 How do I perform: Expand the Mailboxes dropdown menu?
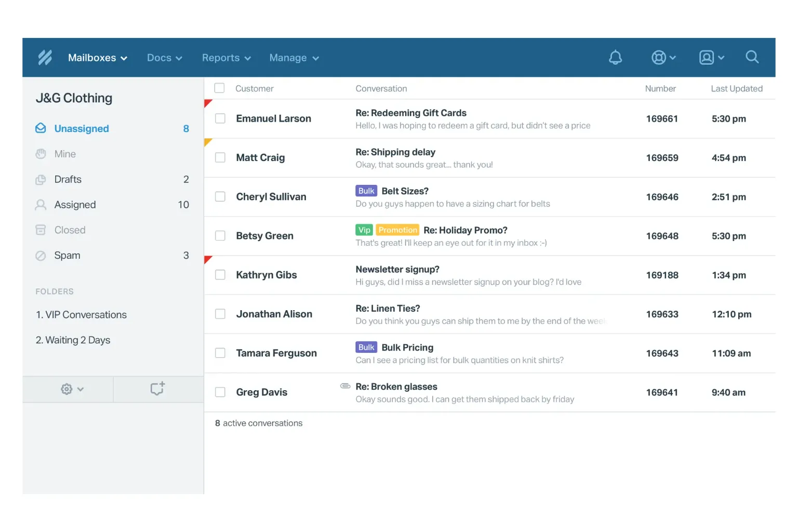click(x=98, y=58)
